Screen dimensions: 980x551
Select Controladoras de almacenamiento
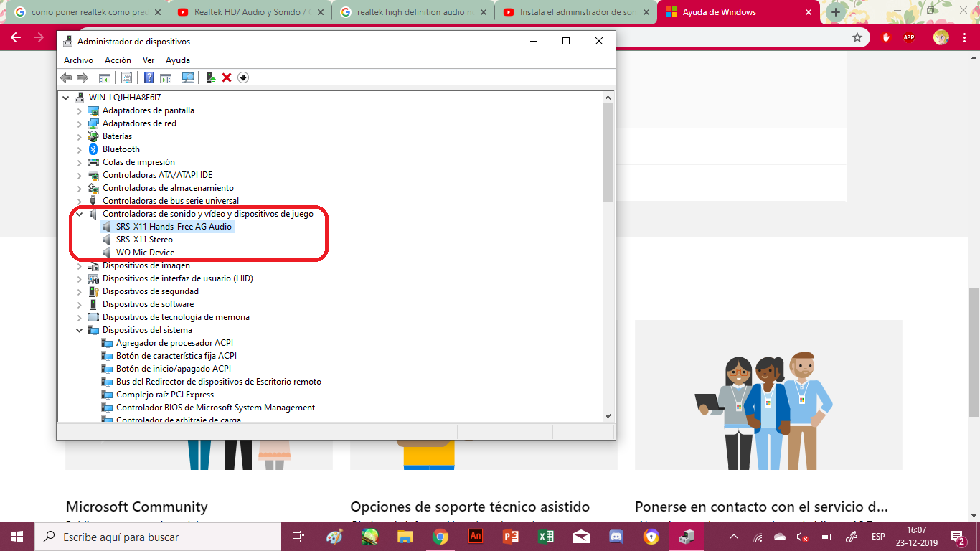168,188
